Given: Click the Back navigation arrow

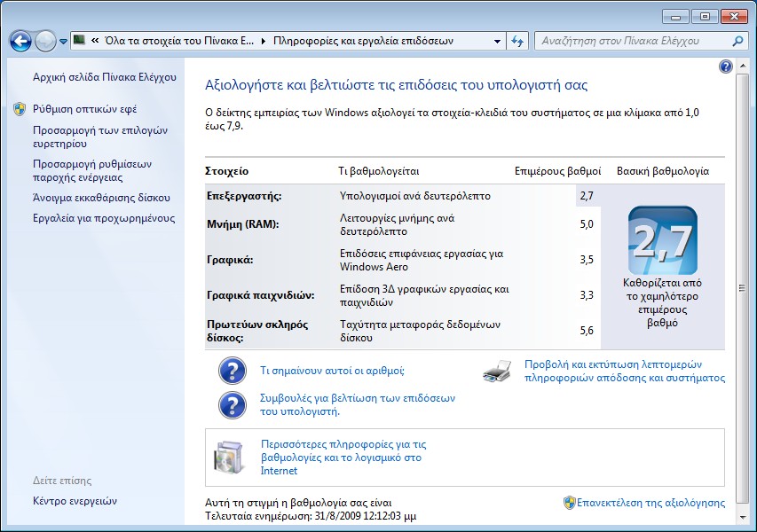Looking at the screenshot, I should coord(20,42).
